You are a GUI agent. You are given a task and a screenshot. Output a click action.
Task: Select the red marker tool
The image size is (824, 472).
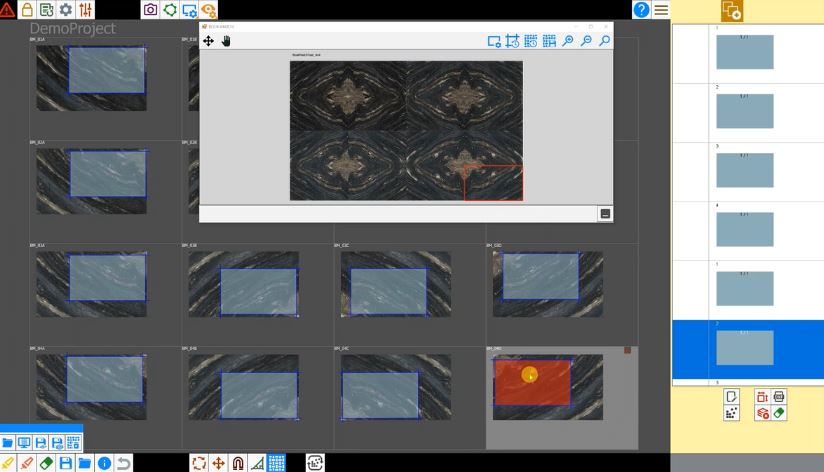coord(27,463)
